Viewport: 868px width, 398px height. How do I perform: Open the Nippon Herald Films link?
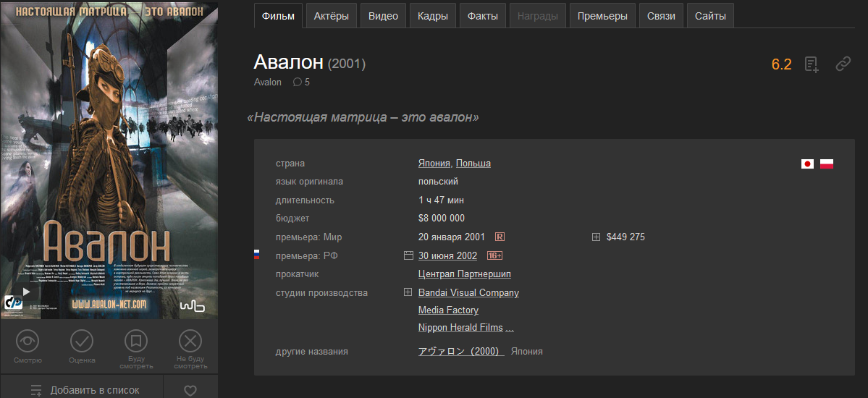tap(460, 328)
